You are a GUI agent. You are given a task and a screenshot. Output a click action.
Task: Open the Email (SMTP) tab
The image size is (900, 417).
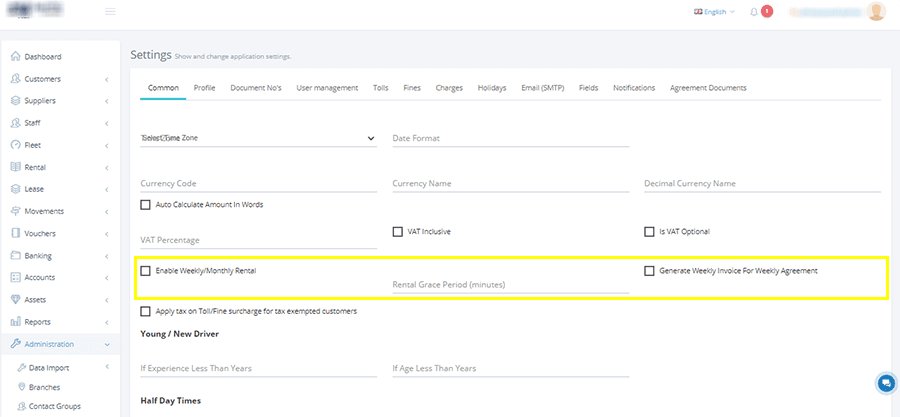click(x=543, y=88)
